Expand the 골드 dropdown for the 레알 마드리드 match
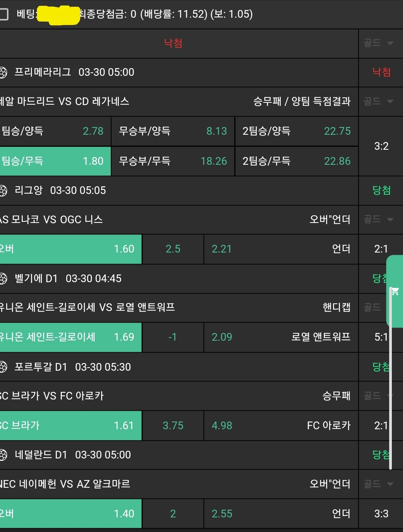The width and height of the screenshot is (403, 532). pyautogui.click(x=379, y=101)
